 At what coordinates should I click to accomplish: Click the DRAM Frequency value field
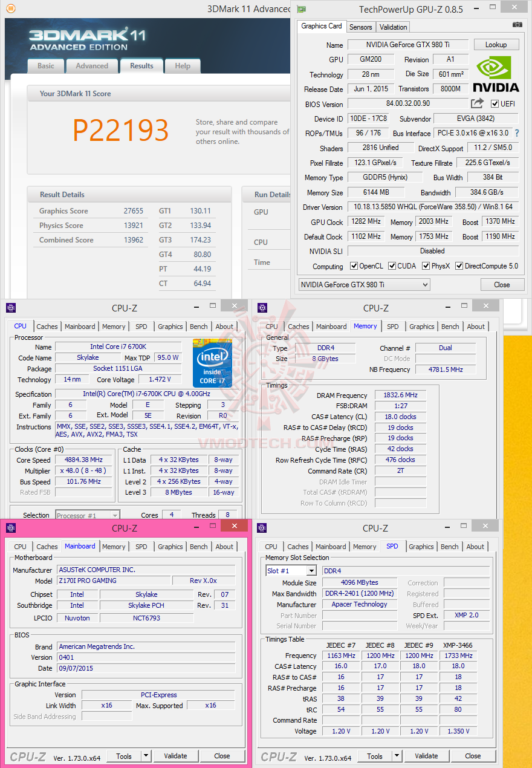[x=400, y=395]
